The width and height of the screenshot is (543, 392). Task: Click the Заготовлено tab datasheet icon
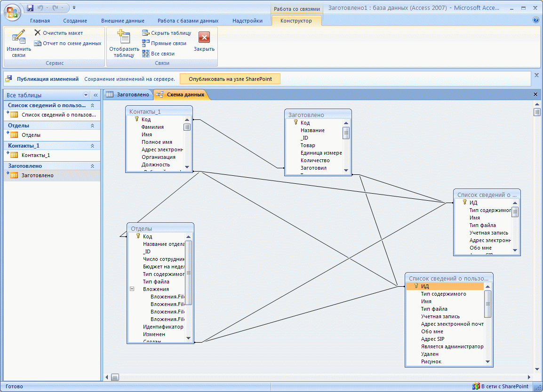(110, 94)
